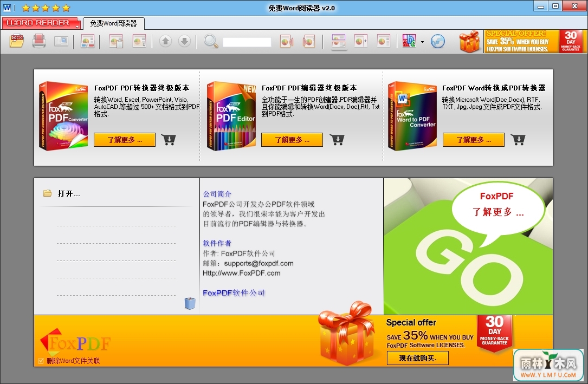The width and height of the screenshot is (588, 384).
Task: Click the 3D-glasses reading view icon
Action: coord(87,41)
